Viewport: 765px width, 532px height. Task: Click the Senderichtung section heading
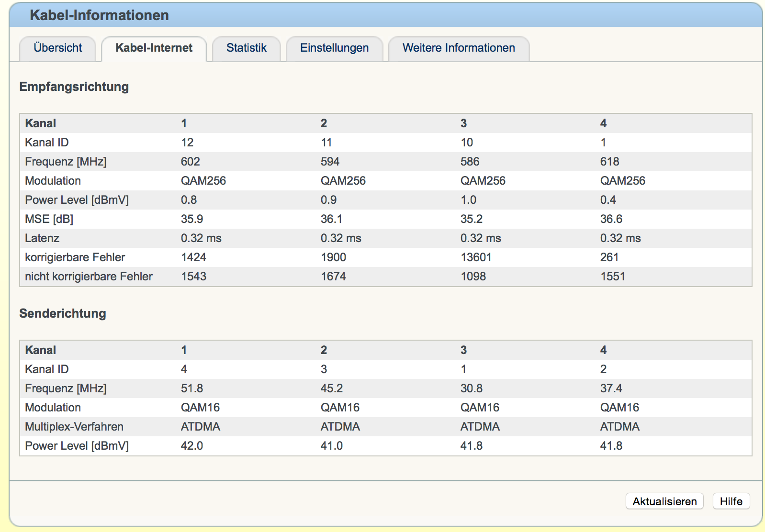click(62, 313)
